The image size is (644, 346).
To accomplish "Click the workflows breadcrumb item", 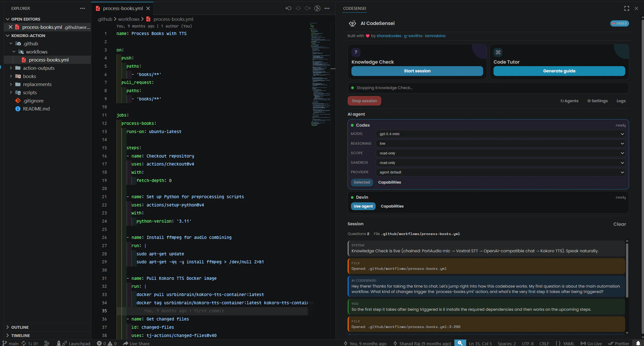I will pos(129,19).
